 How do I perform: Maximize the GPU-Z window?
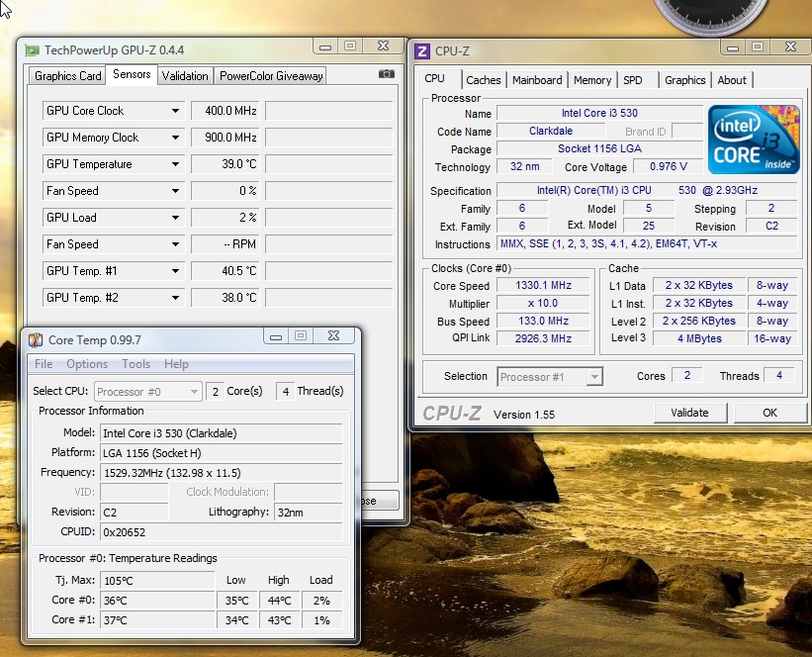pos(350,47)
